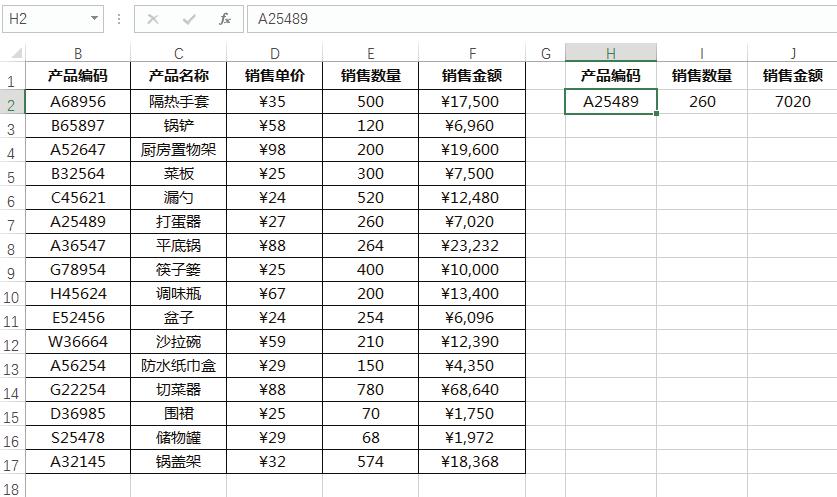Click the formula bar options dots handle

[119, 19]
